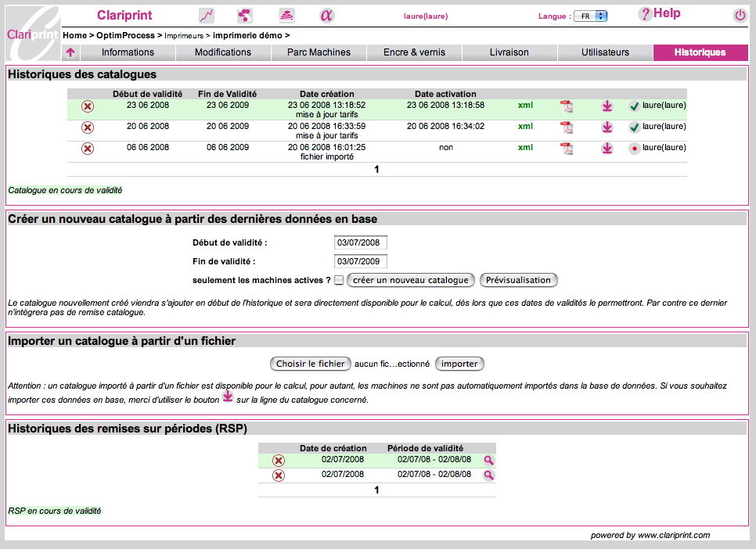Delete the 23 06 2008 catalogue row
This screenshot has width=756, height=549.
click(x=88, y=106)
